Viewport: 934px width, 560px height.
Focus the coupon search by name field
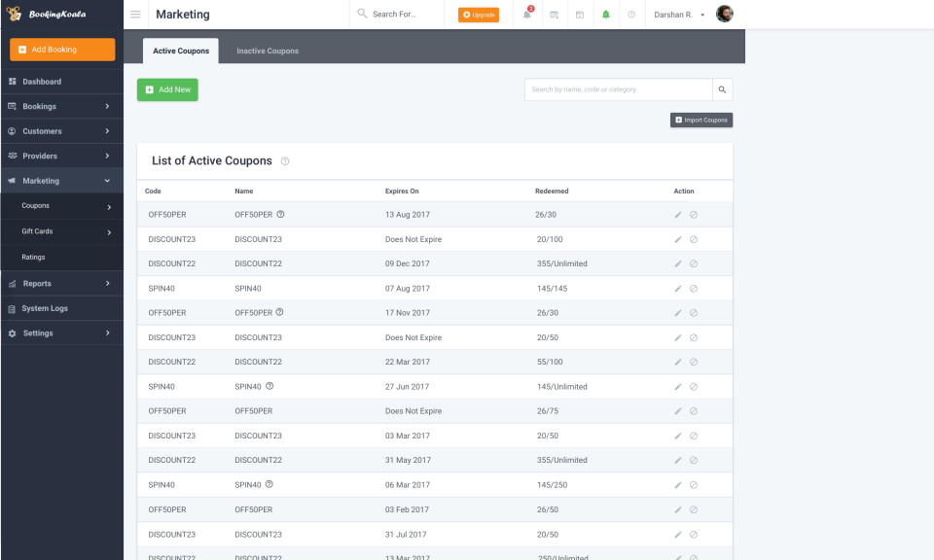[x=618, y=89]
